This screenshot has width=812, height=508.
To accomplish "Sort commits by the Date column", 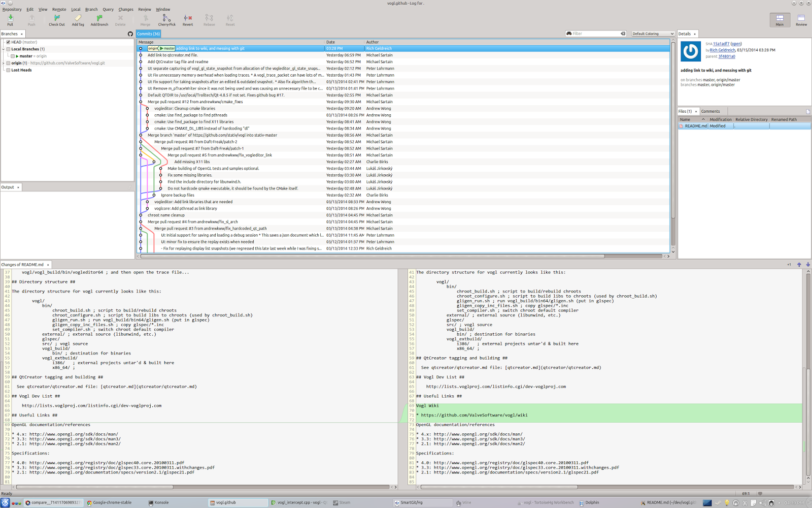I will tap(344, 42).
